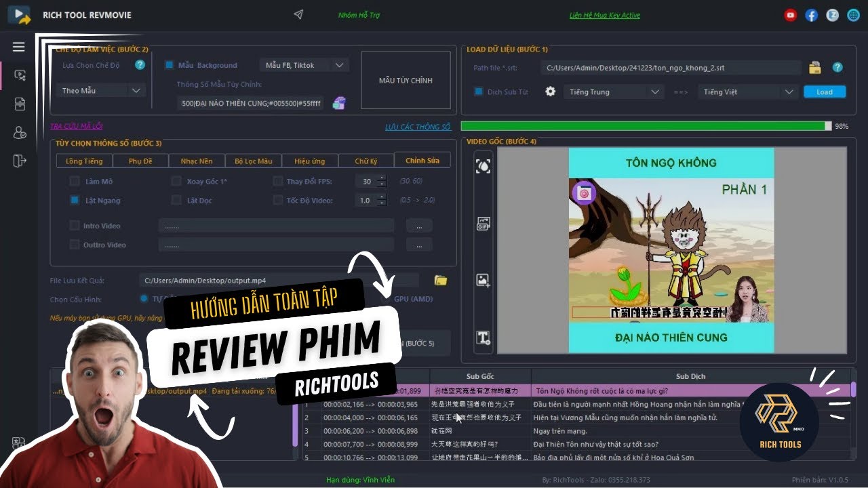This screenshot has height=488, width=868.
Task: Open the Nhạc Nền tab
Action: click(197, 161)
